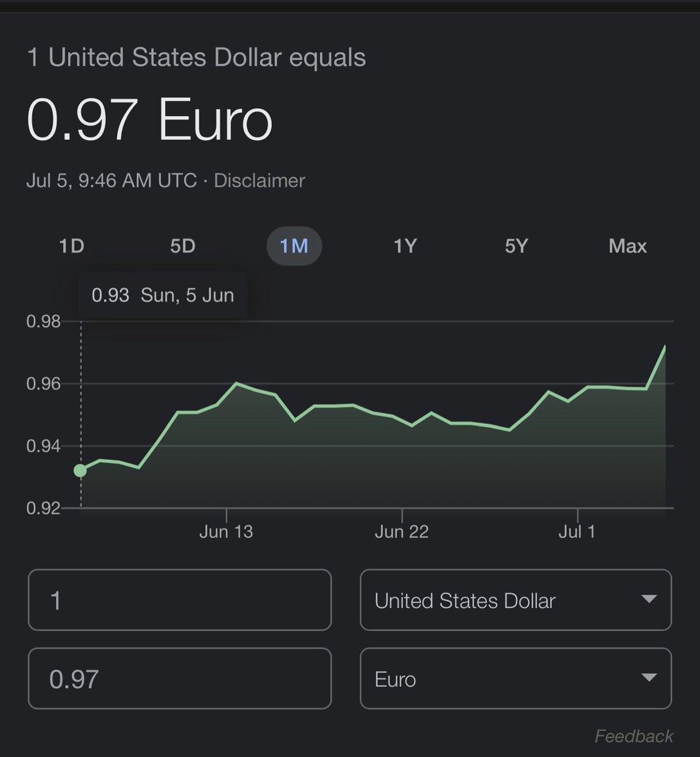Viewport: 700px width, 757px height.
Task: Show the Max time range
Action: pyautogui.click(x=627, y=246)
